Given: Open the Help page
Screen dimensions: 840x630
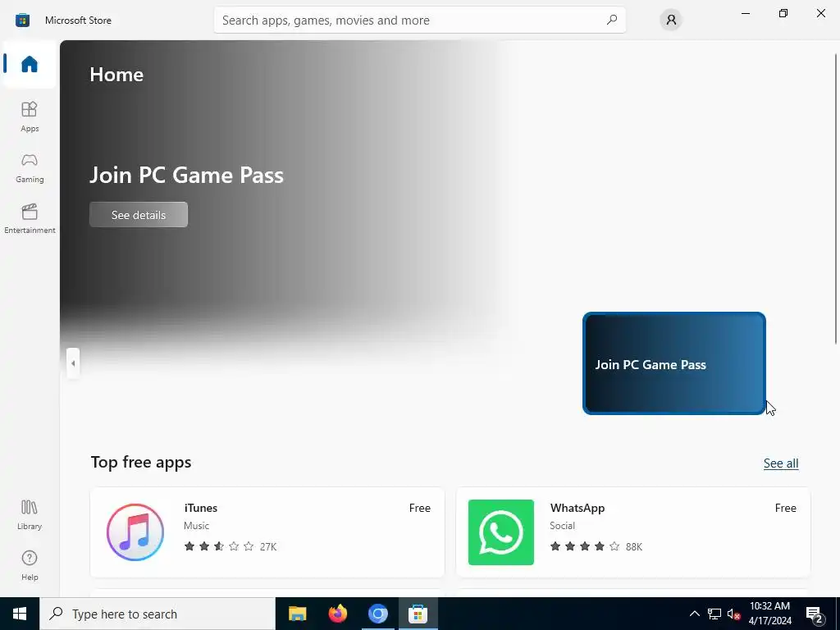Looking at the screenshot, I should [x=30, y=565].
